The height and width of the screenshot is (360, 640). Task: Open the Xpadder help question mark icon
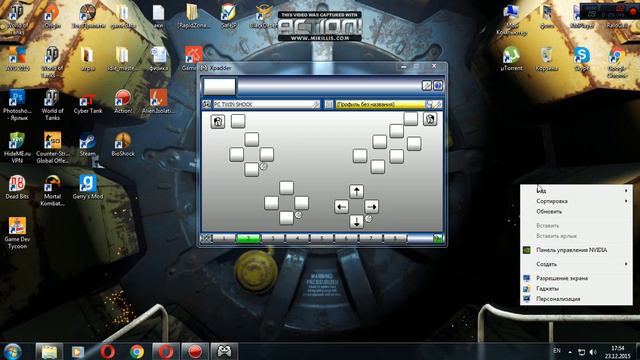coord(438,85)
